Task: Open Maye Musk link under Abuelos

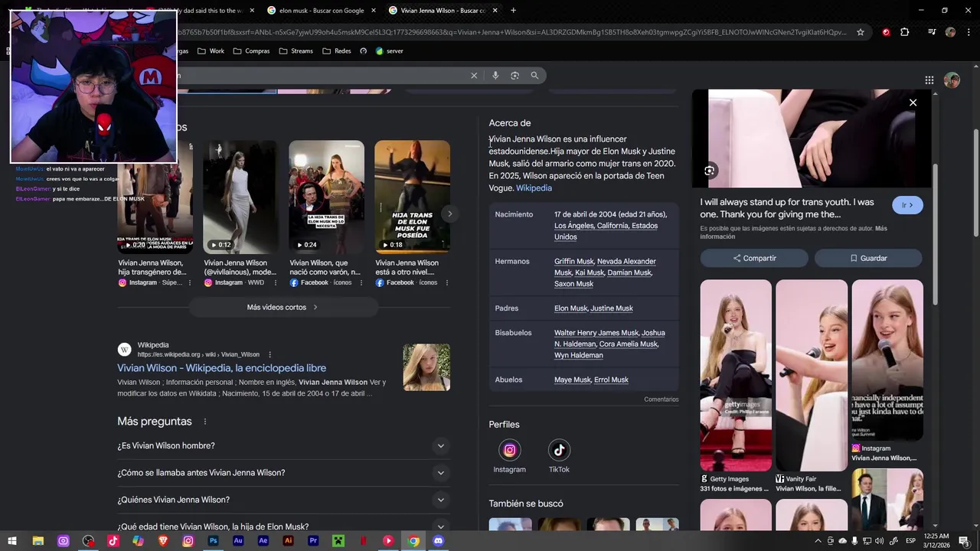Action: click(572, 380)
